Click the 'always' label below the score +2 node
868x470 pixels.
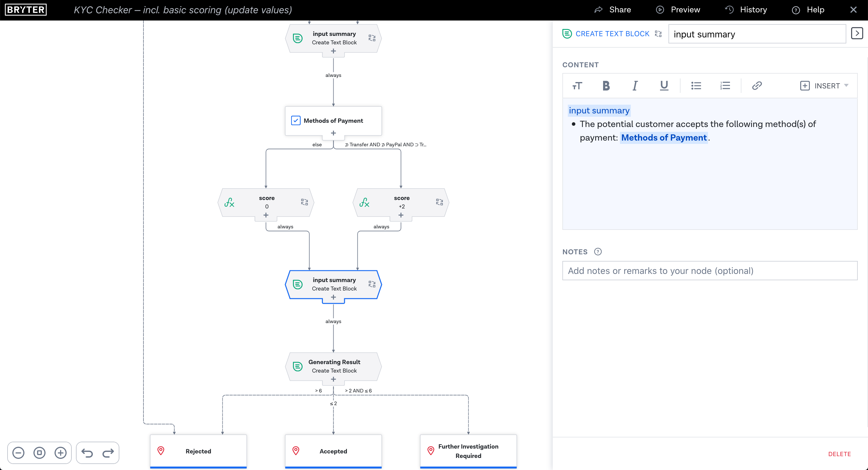click(381, 227)
